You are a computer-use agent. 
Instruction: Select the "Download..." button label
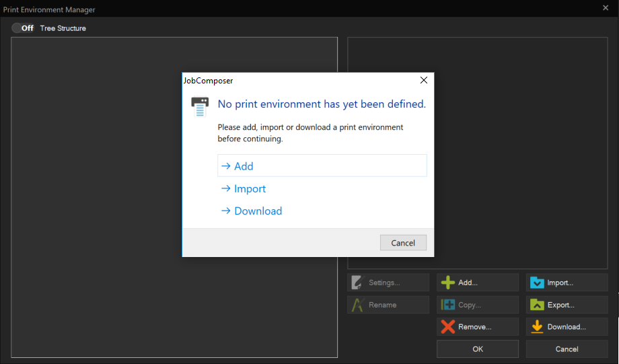coord(567,327)
